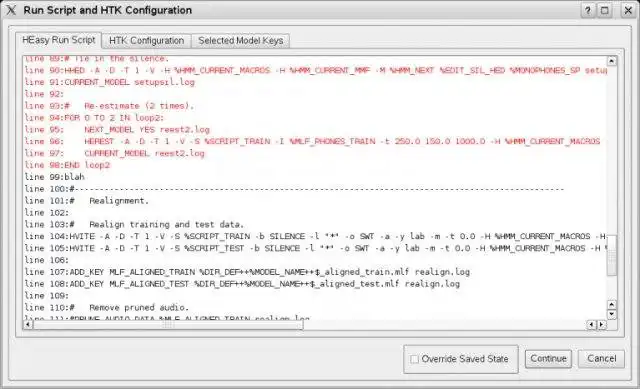Open the HTK Configuration tab
Screen dimensions: 640x389
tap(146, 41)
